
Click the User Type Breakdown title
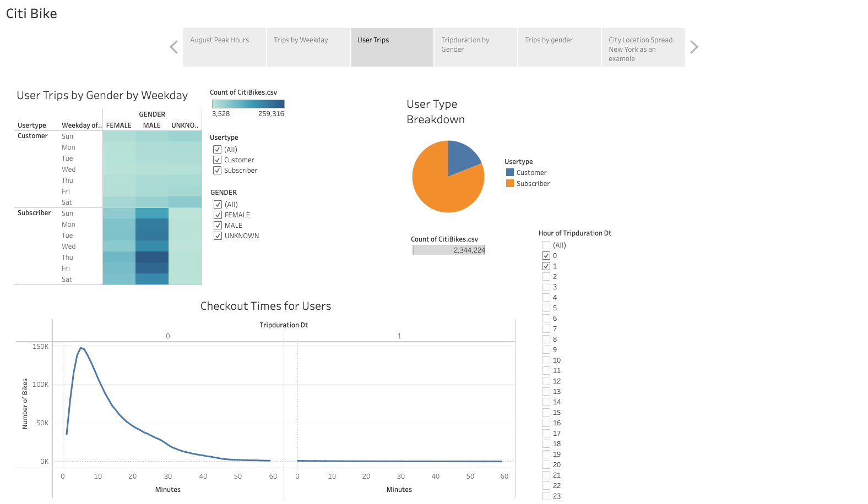click(436, 112)
